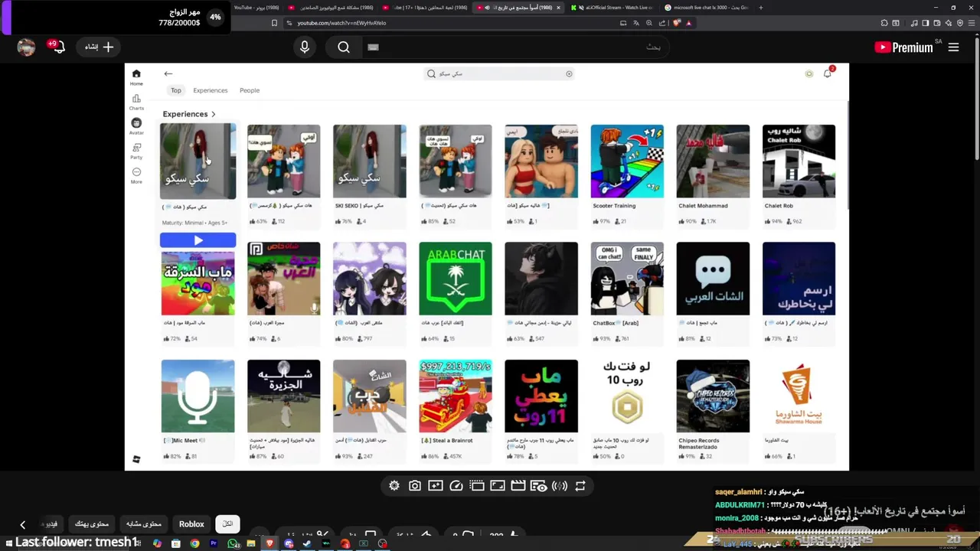Expand the Experiences section chevron

pyautogui.click(x=214, y=114)
